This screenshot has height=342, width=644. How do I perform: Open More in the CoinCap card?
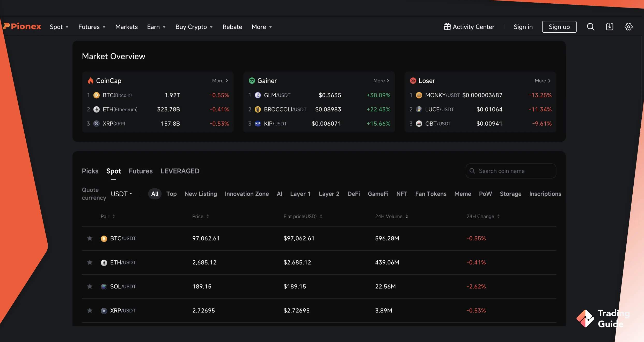click(x=220, y=81)
